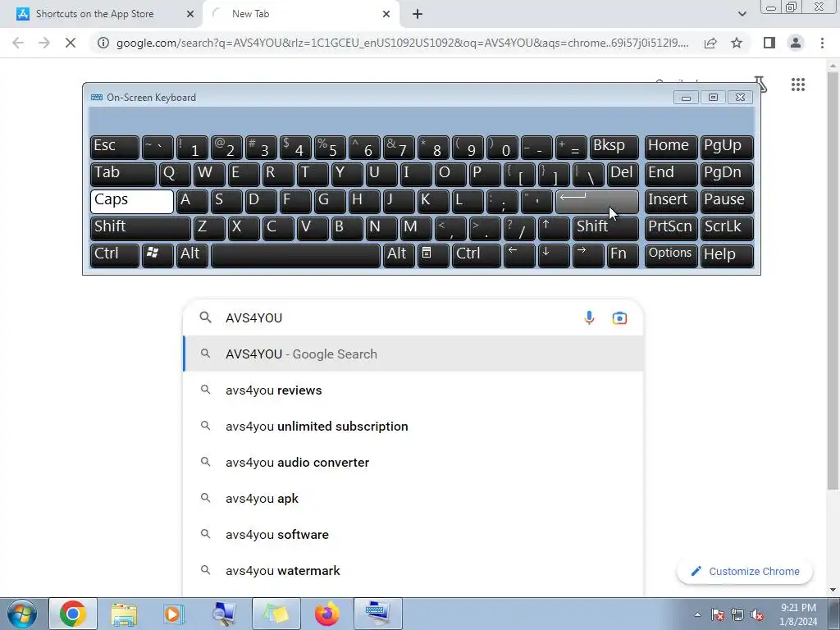Toggle the right Alt key
840x630 pixels.
[x=399, y=254]
